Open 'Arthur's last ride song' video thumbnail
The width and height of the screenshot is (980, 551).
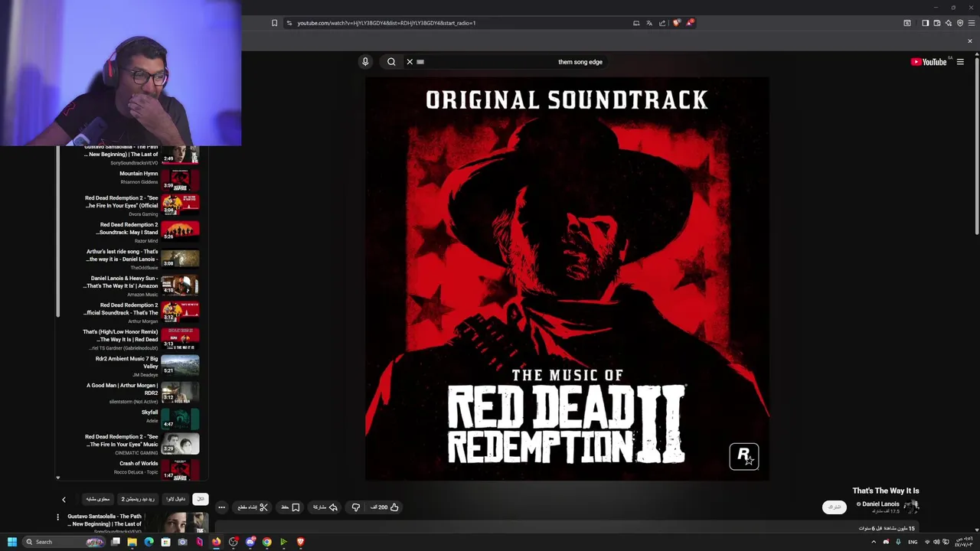(180, 259)
